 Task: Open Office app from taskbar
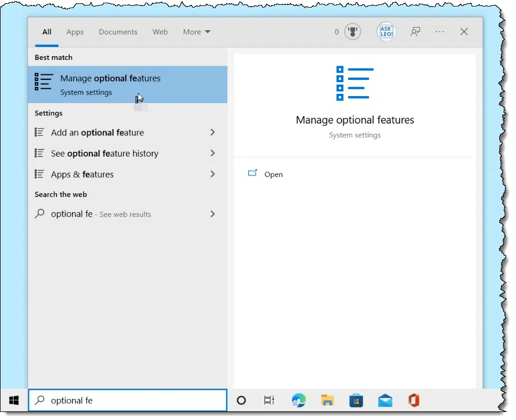[414, 400]
